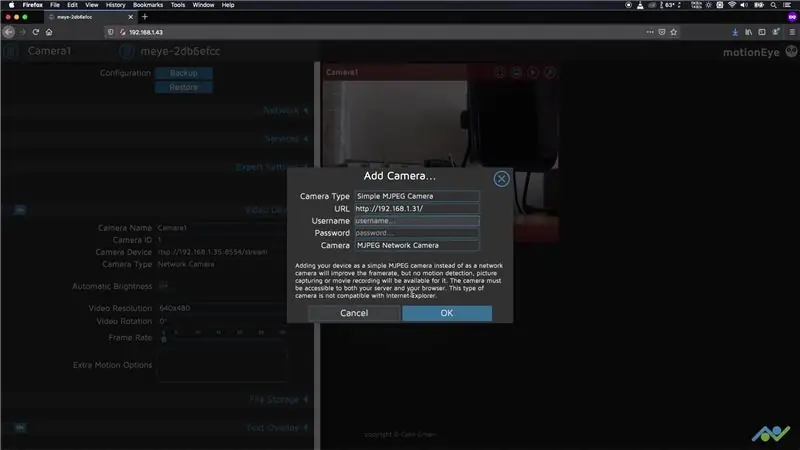The width and height of the screenshot is (800, 450).
Task: Go back in Firefox
Action: click(x=9, y=32)
